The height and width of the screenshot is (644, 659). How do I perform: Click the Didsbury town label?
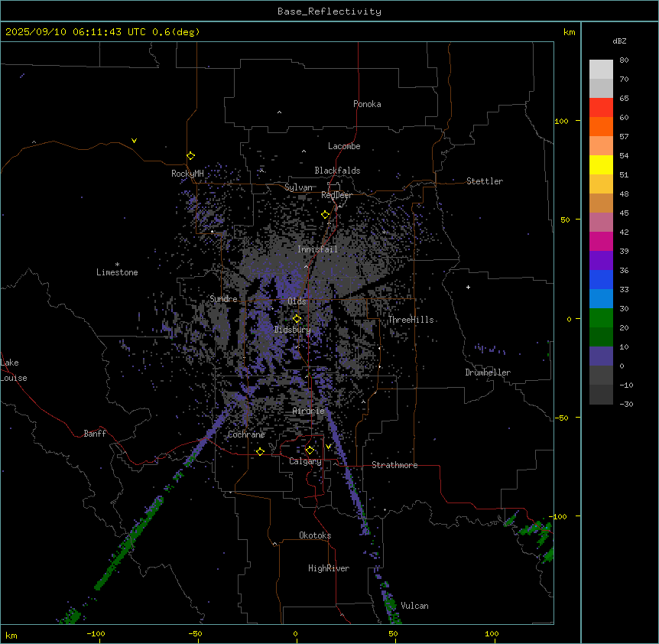293,330
